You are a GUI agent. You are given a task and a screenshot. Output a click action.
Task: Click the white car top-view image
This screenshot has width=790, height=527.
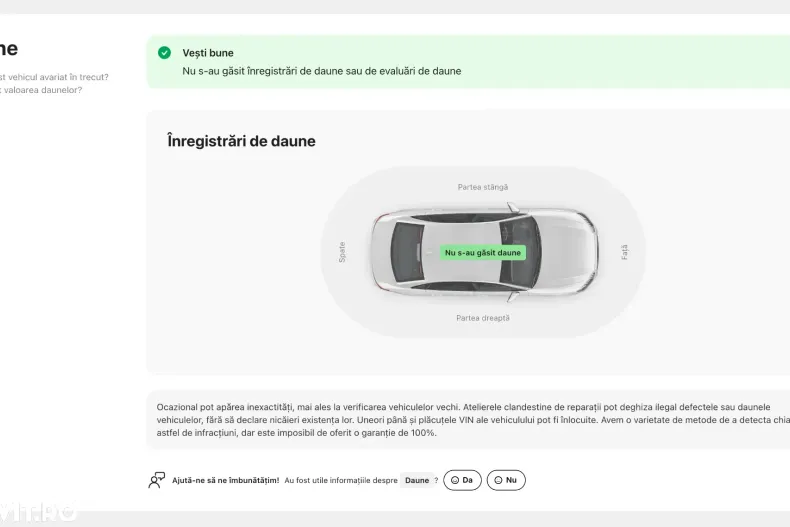(x=484, y=252)
